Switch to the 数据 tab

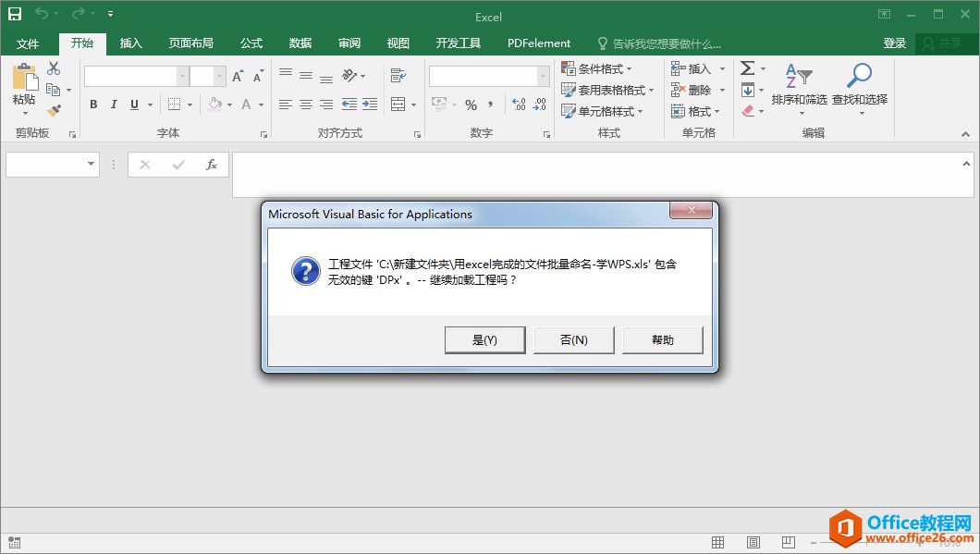click(300, 43)
